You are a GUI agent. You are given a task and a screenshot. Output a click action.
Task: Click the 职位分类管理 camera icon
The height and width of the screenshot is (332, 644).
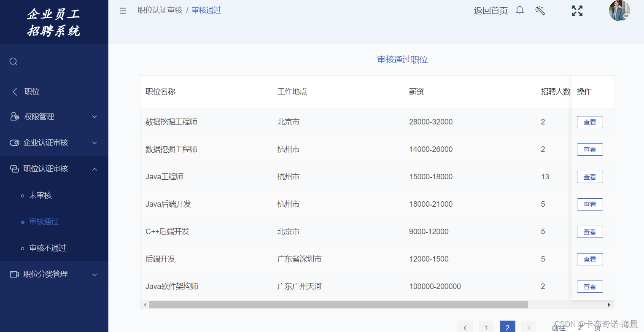[x=14, y=274]
